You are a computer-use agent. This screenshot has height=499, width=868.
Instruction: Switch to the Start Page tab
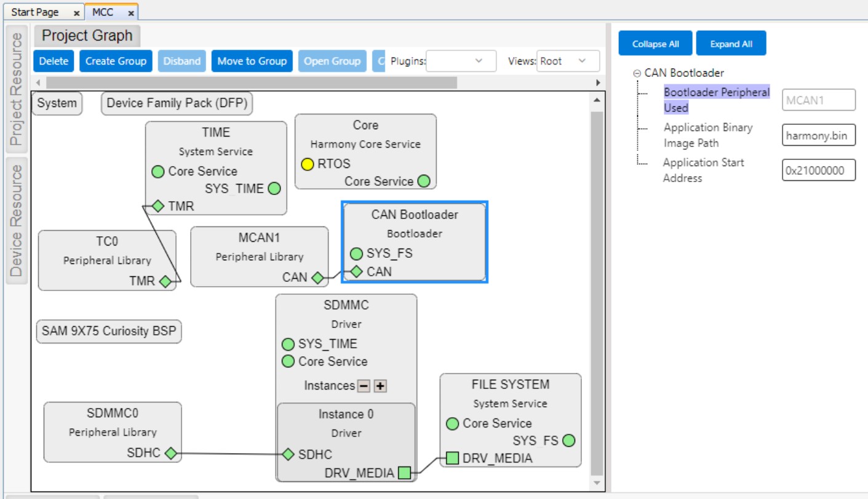[35, 12]
